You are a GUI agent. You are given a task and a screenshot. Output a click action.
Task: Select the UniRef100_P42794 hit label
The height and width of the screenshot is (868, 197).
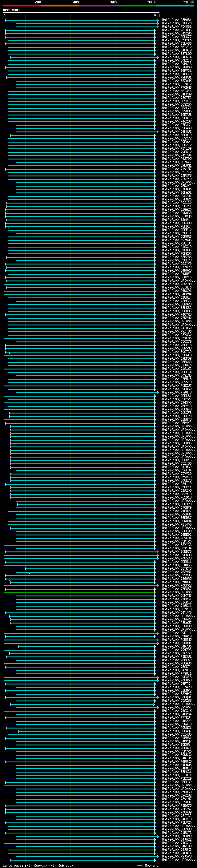176,155
